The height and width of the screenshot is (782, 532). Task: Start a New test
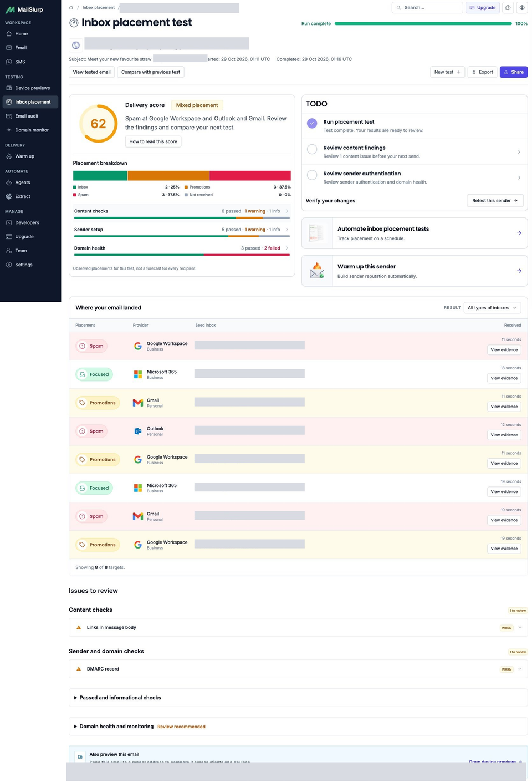(x=447, y=72)
